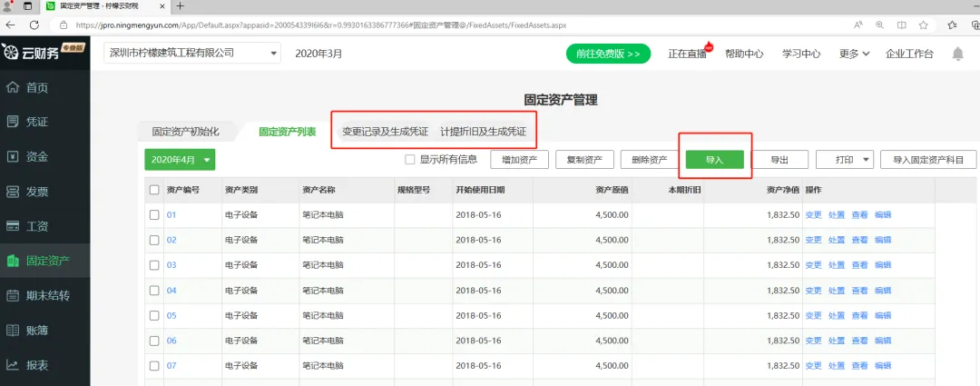Add page to favorites with star icon
Image resolution: width=980 pixels, height=386 pixels.
pos(923,25)
